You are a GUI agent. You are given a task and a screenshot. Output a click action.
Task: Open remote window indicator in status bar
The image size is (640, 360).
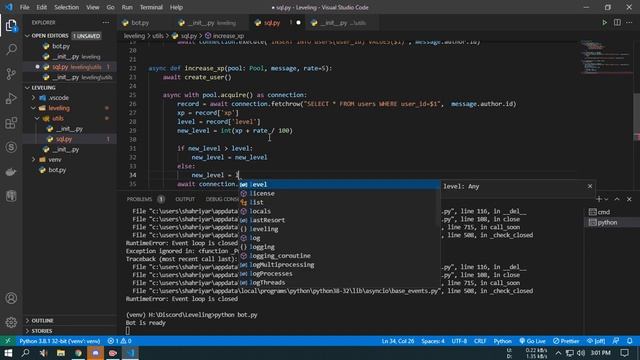click(x=8, y=341)
